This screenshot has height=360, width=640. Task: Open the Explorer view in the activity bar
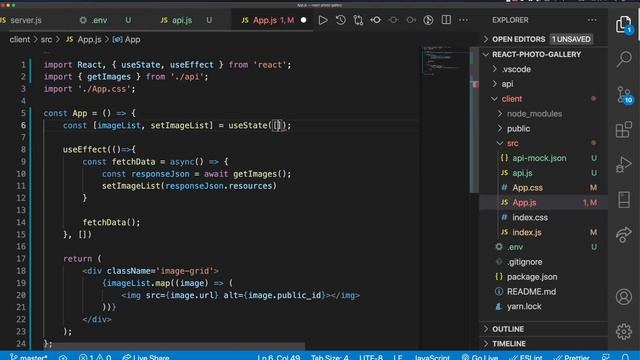pyautogui.click(x=623, y=25)
